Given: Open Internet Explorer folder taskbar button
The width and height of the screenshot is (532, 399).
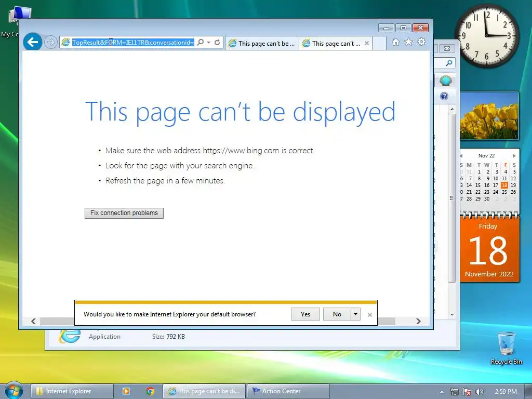Looking at the screenshot, I should (72, 391).
